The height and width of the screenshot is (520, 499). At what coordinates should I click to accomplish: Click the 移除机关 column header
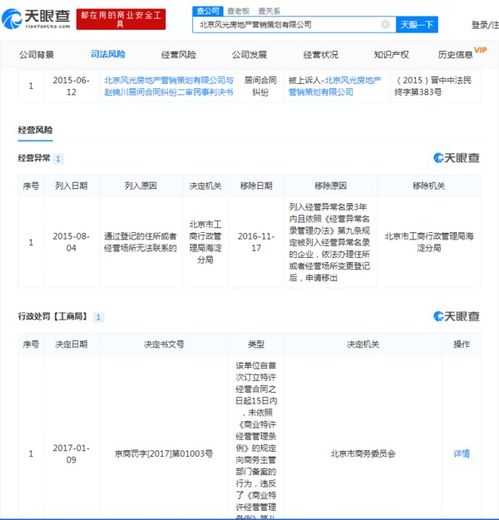tap(429, 186)
